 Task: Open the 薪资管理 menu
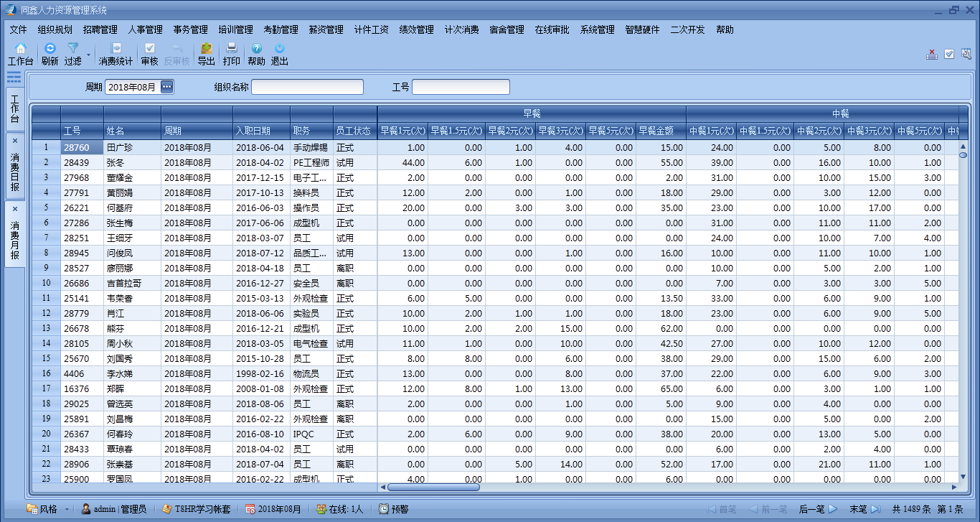pos(326,30)
